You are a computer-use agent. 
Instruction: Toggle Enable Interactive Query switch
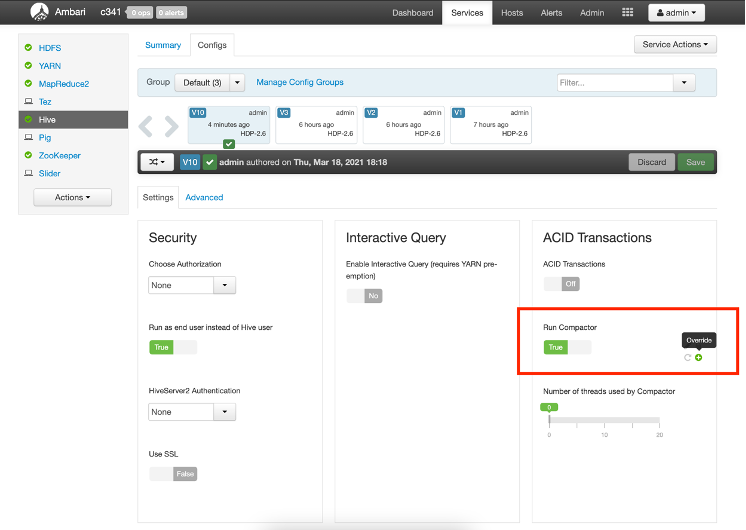pos(364,296)
